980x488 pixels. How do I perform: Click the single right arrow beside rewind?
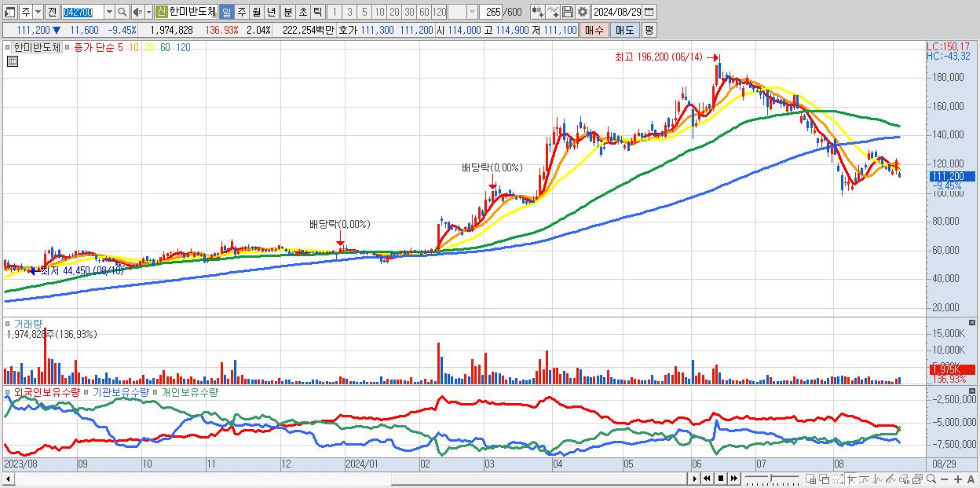695,478
